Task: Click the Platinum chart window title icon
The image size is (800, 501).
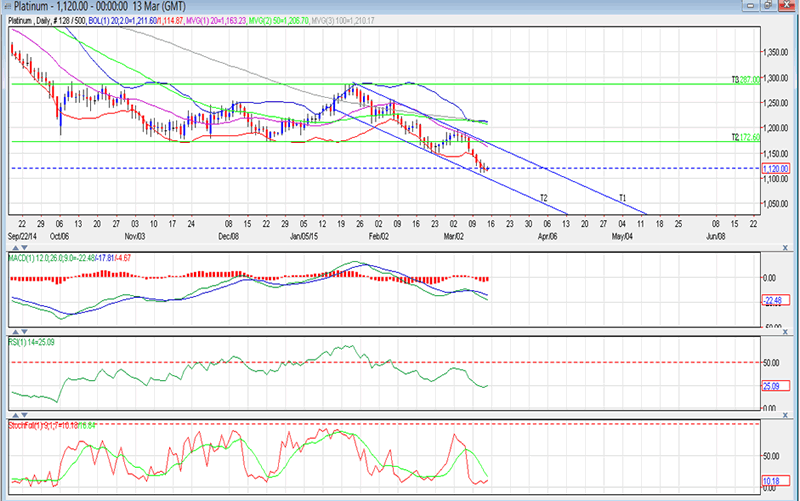Action: pos(8,7)
